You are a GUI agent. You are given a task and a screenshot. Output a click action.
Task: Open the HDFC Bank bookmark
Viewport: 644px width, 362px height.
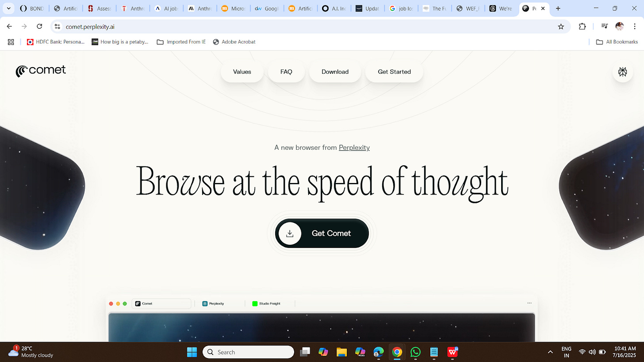point(56,42)
